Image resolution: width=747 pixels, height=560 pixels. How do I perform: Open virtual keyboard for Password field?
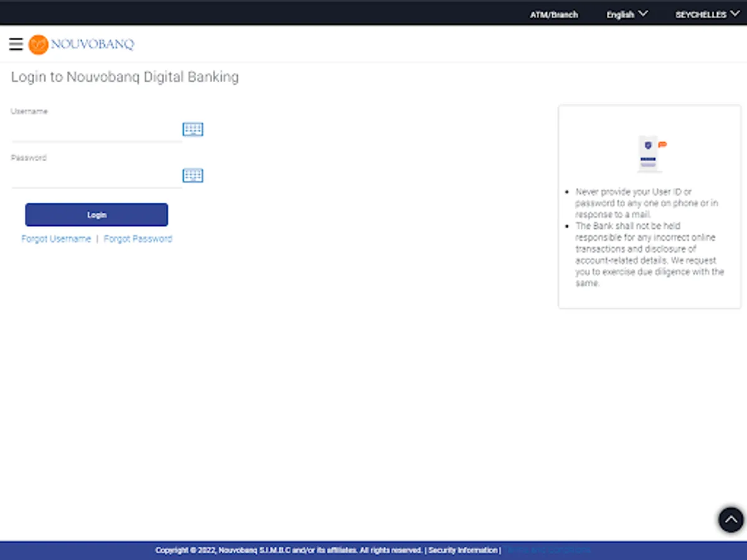tap(193, 175)
